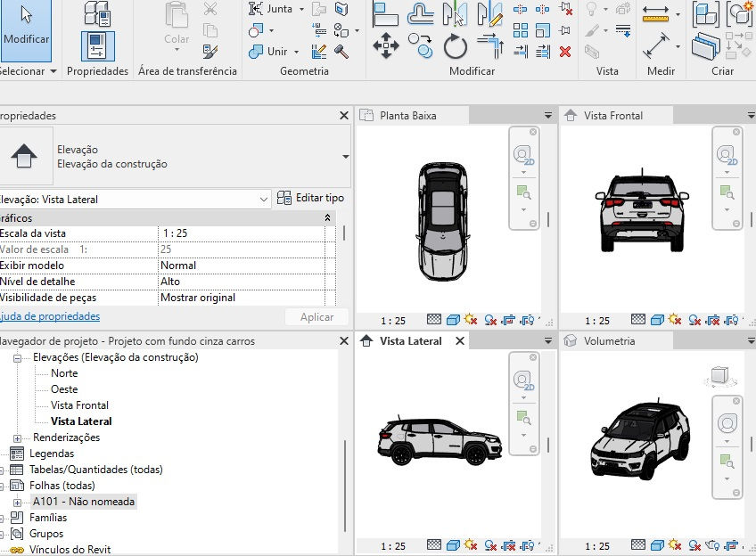
Task: Toggle shadows in Vista Frontal control bar
Action: [694, 320]
